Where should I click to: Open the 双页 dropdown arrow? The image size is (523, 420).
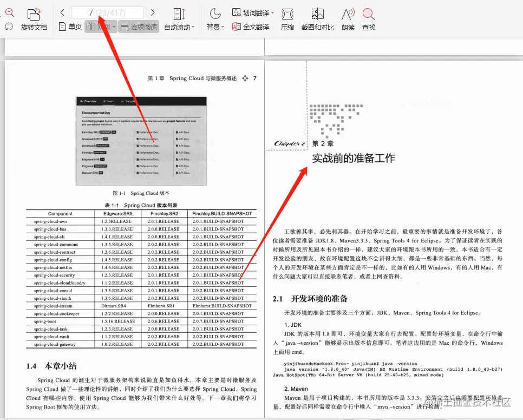pyautogui.click(x=114, y=27)
